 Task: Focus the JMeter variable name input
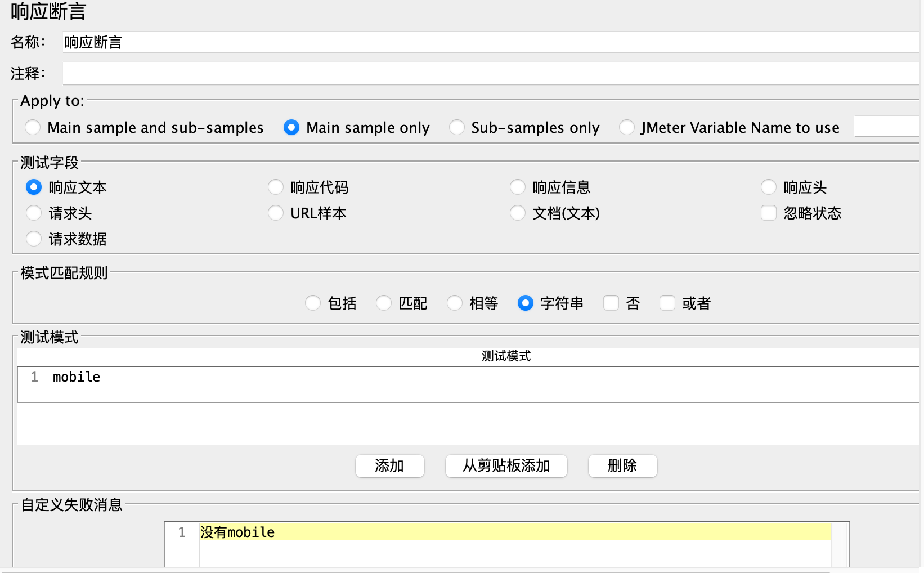pos(887,127)
